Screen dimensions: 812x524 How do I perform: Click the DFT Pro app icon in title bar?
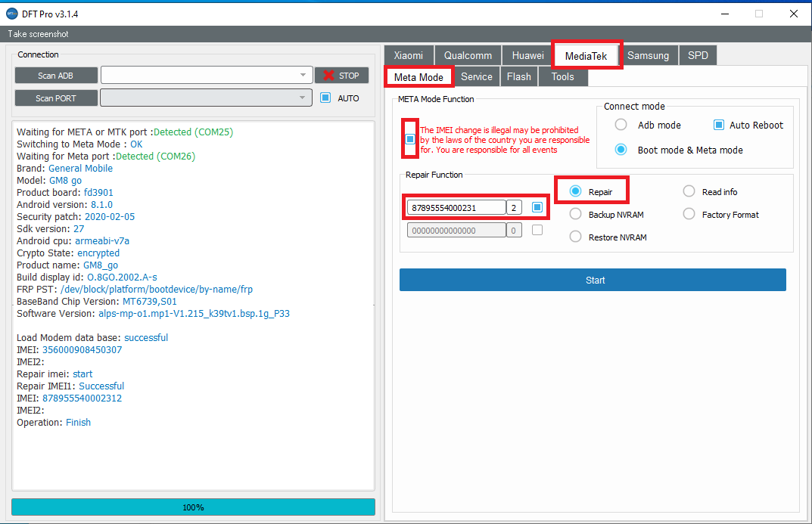[11, 14]
